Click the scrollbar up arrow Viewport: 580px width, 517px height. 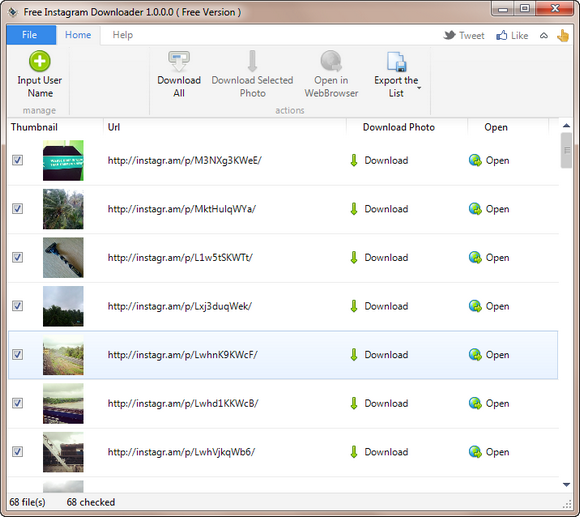(566, 126)
